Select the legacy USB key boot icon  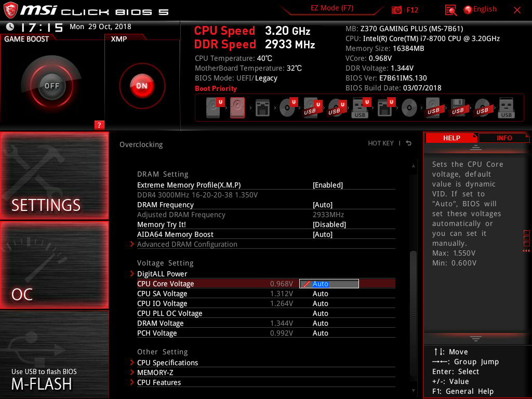(x=506, y=108)
